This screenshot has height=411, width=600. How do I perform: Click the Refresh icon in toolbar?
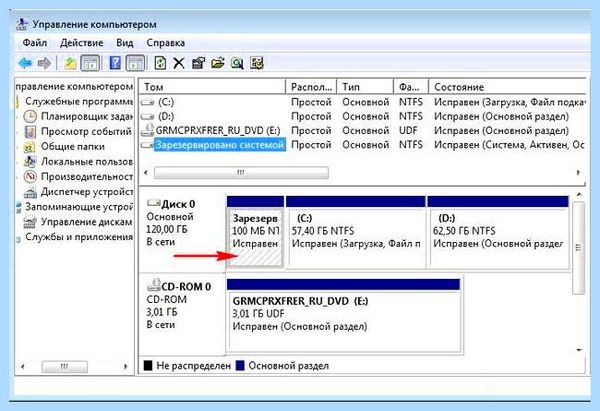(x=160, y=63)
